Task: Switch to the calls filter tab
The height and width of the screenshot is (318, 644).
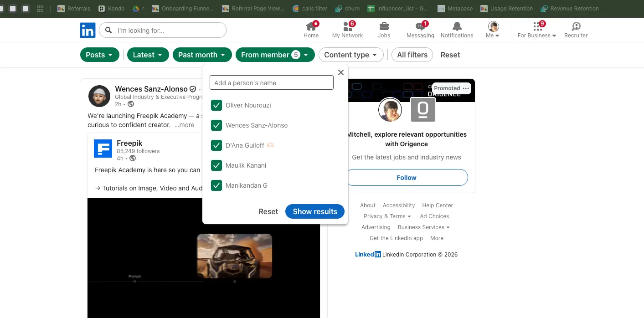Action: coord(310,9)
